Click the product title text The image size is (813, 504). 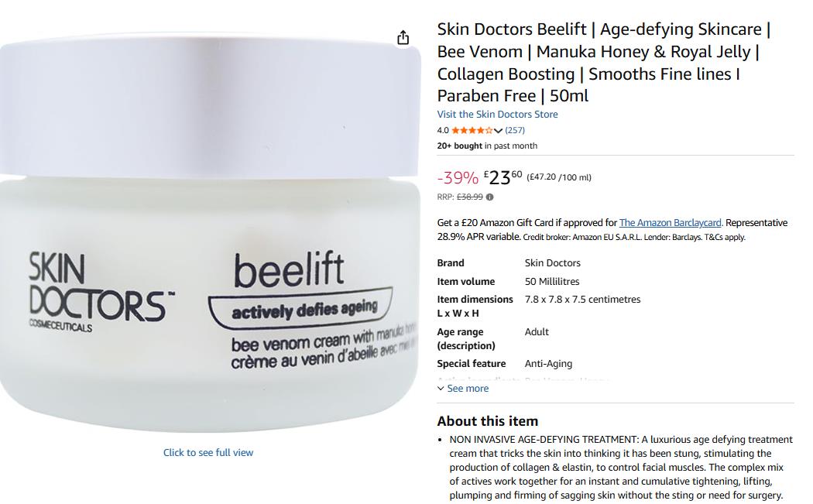[x=603, y=62]
